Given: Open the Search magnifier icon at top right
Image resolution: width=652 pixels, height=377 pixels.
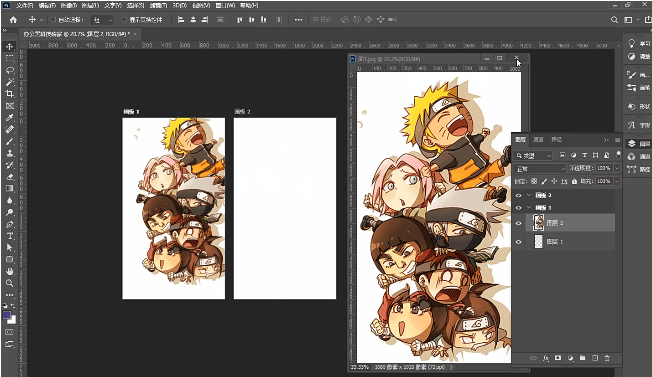Looking at the screenshot, I should coord(614,20).
